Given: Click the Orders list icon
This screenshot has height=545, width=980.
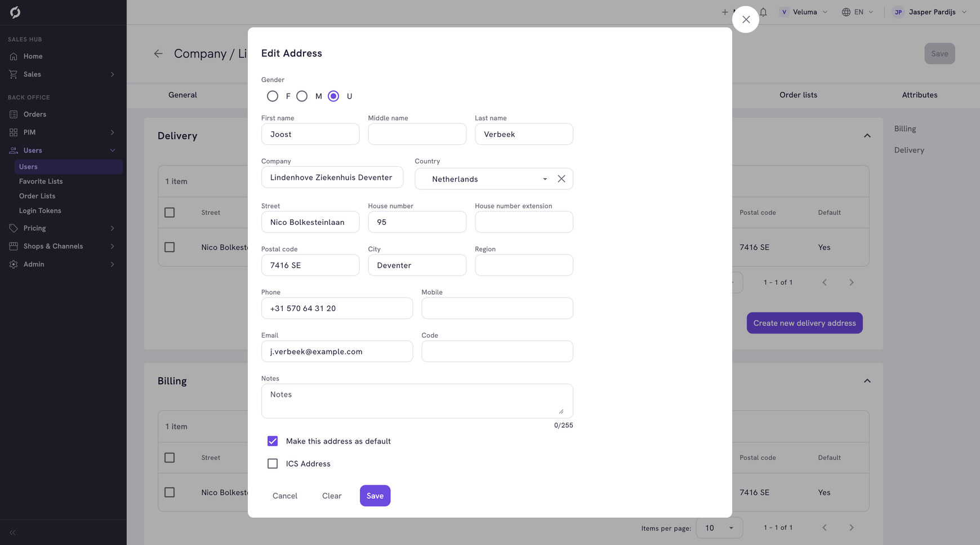Looking at the screenshot, I should coord(14,114).
